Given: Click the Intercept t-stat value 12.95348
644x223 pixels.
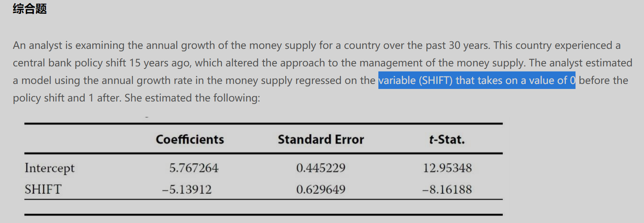Looking at the screenshot, I should coord(447,168).
